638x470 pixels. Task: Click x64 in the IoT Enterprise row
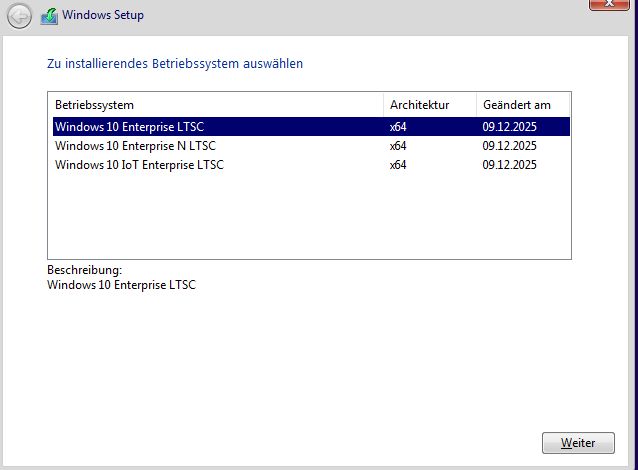click(x=398, y=165)
